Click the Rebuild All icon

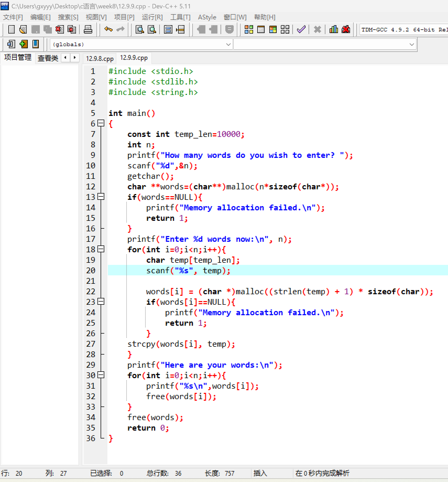pos(285,29)
